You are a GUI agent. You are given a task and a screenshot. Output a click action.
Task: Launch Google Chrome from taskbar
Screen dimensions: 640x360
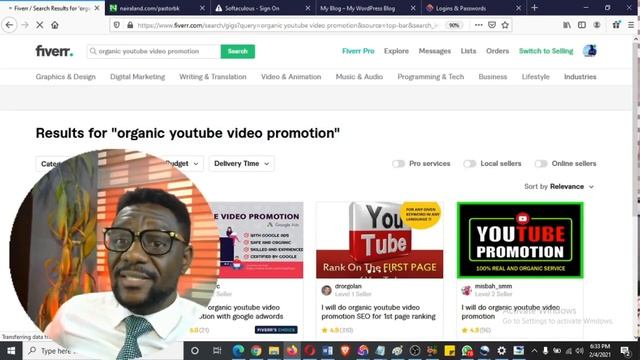256,351
